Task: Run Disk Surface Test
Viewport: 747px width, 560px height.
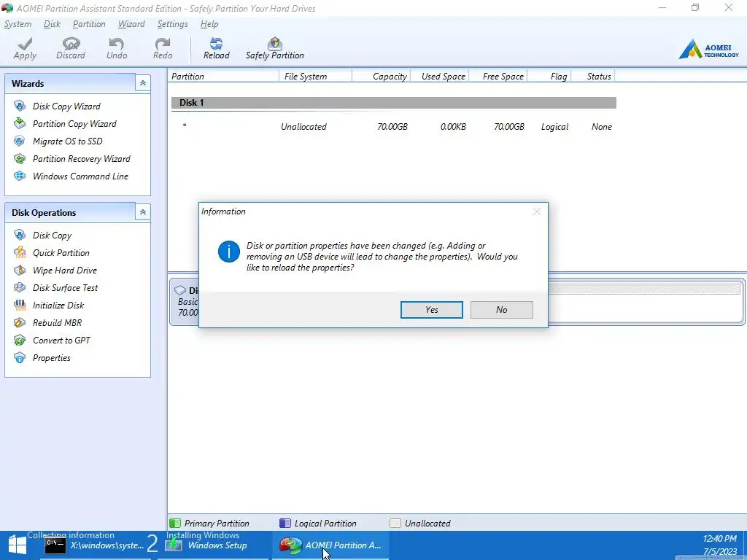Action: [x=65, y=288]
